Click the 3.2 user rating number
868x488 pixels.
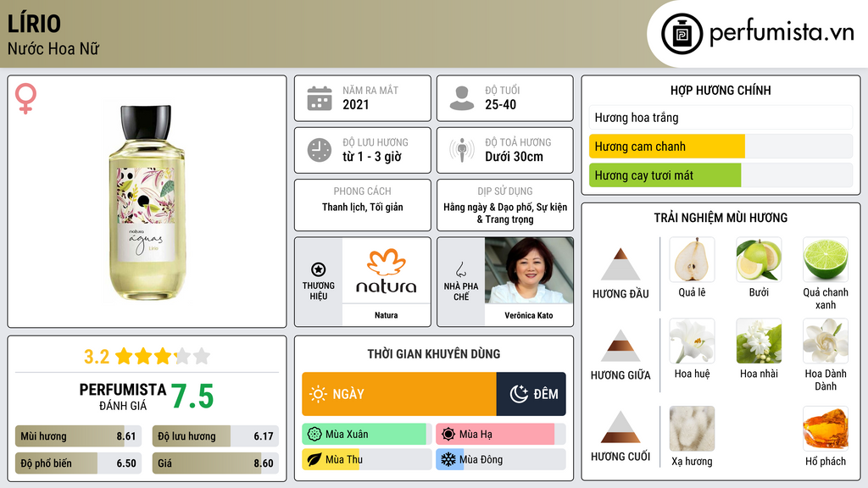[x=97, y=357]
